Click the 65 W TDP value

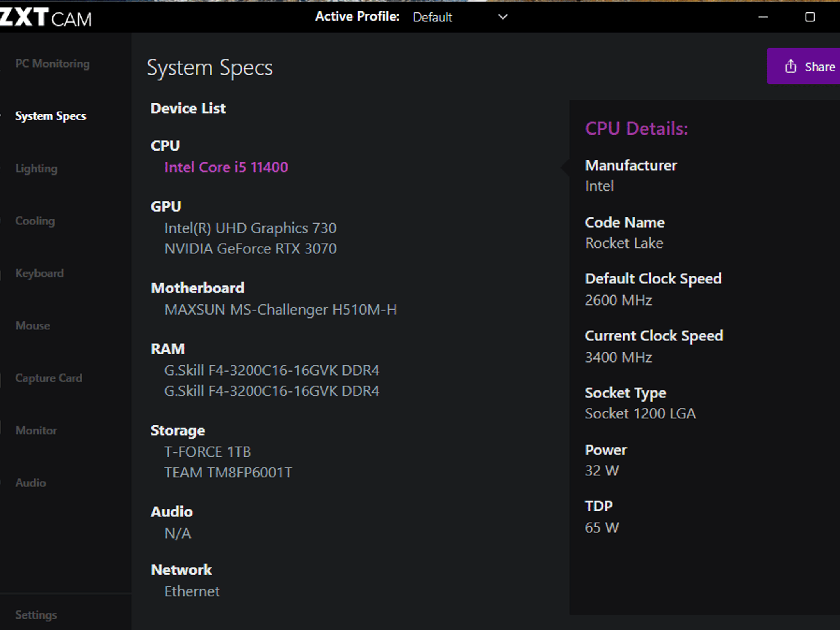tap(602, 527)
